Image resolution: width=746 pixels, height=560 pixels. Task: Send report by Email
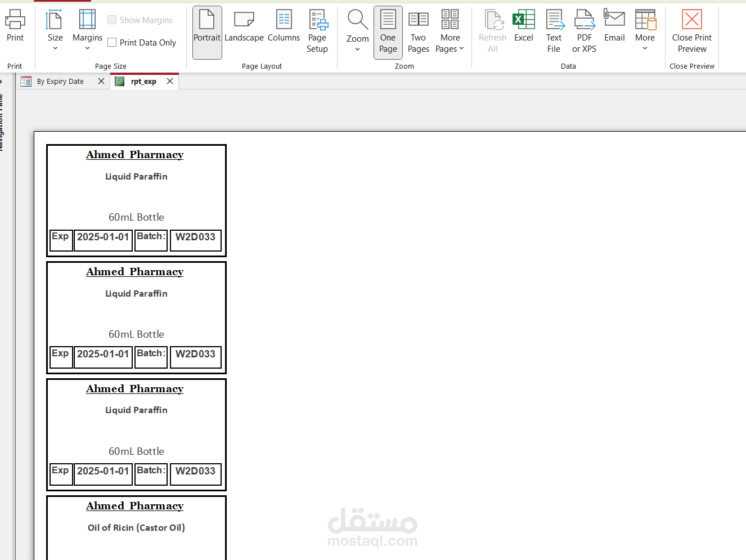tap(614, 26)
